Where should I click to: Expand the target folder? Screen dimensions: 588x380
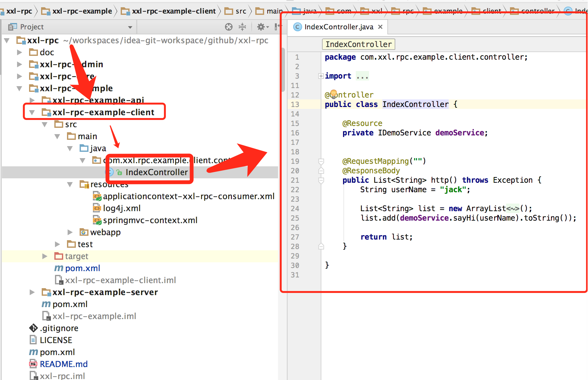tap(45, 256)
